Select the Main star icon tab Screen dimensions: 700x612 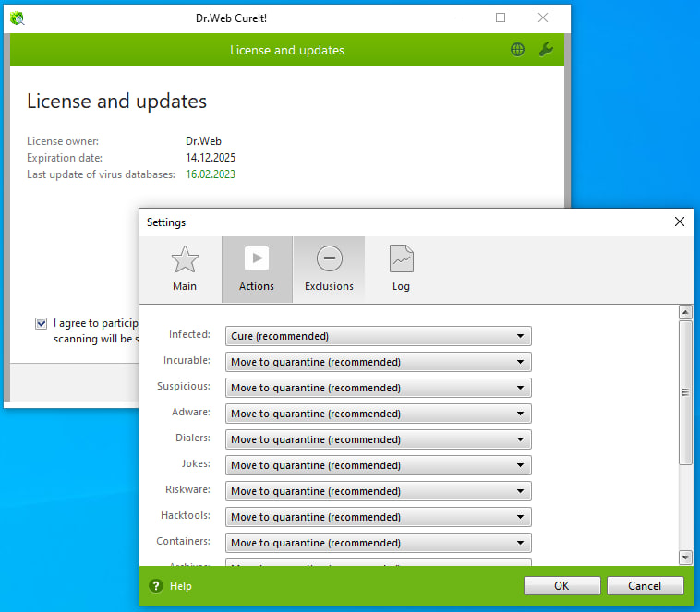coord(185,270)
